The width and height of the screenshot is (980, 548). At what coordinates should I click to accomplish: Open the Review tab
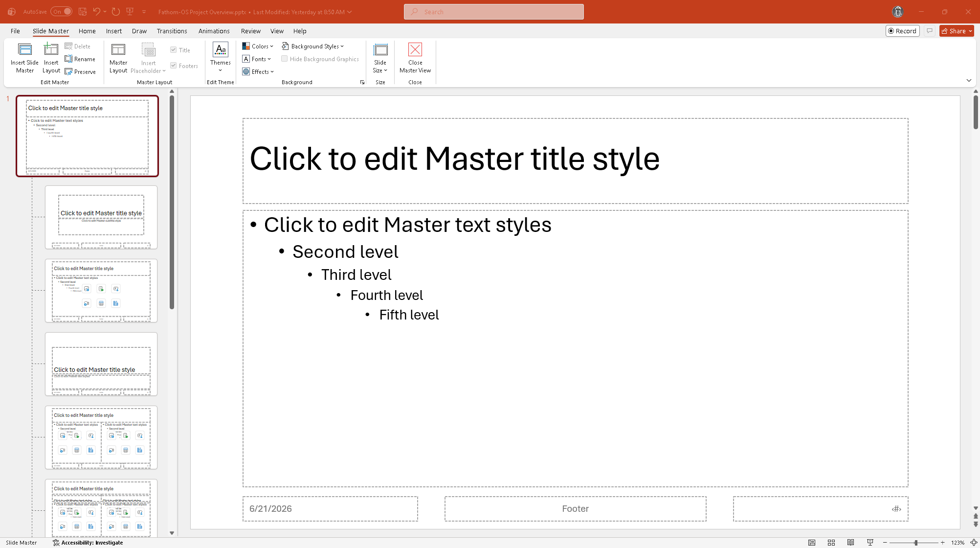pyautogui.click(x=251, y=31)
